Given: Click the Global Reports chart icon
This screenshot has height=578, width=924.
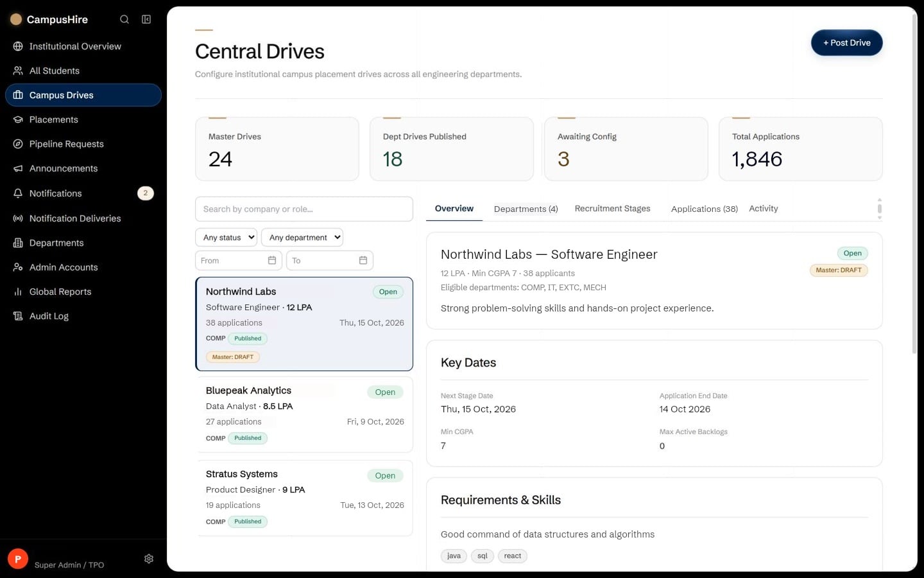Looking at the screenshot, I should point(18,292).
